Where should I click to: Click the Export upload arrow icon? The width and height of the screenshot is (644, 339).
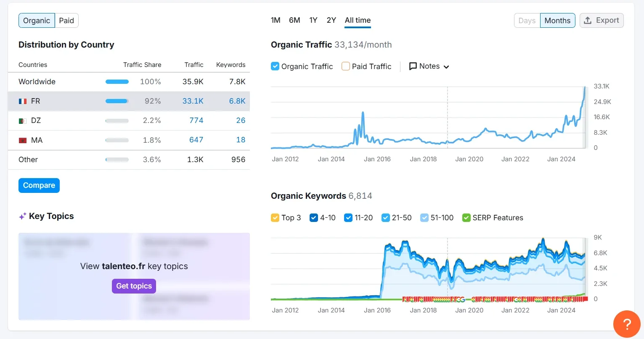coord(588,20)
